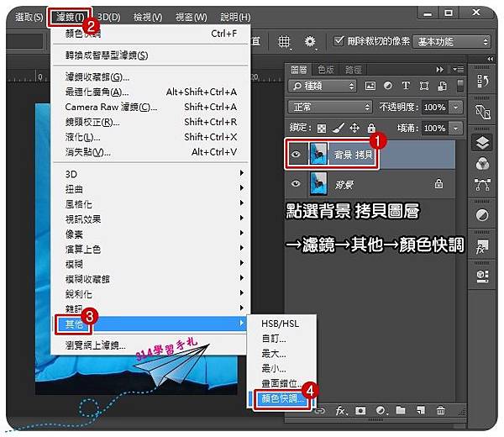Screen dimensions: 504x437
Task: Select 最適化廣角(A)... menu entry
Action: tap(150, 92)
